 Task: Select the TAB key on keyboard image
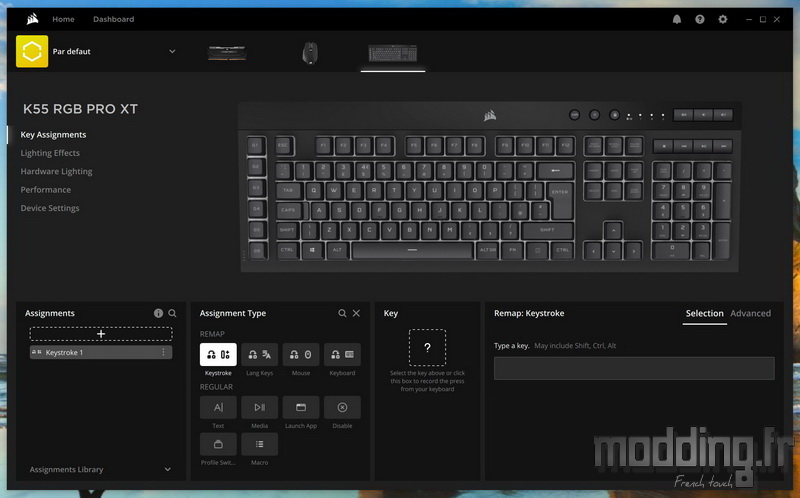pyautogui.click(x=289, y=190)
